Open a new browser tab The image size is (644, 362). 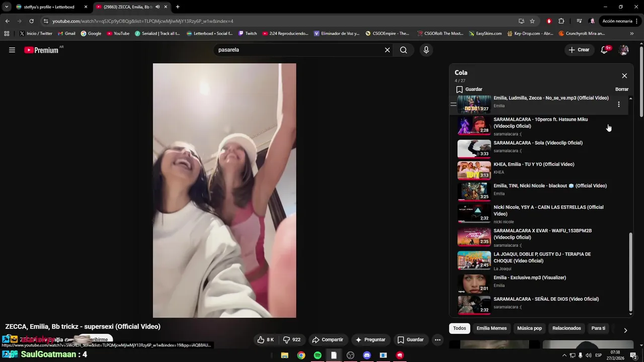(178, 7)
